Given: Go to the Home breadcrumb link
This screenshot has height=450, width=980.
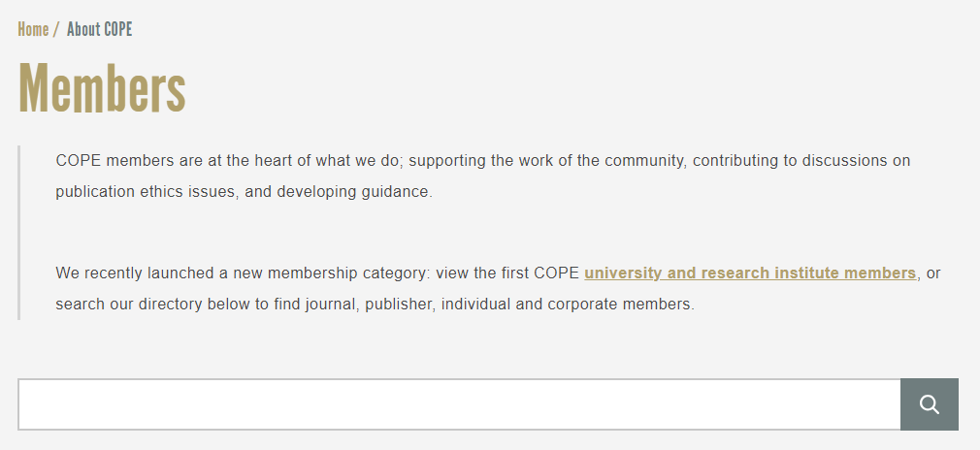Looking at the screenshot, I should pos(33,29).
